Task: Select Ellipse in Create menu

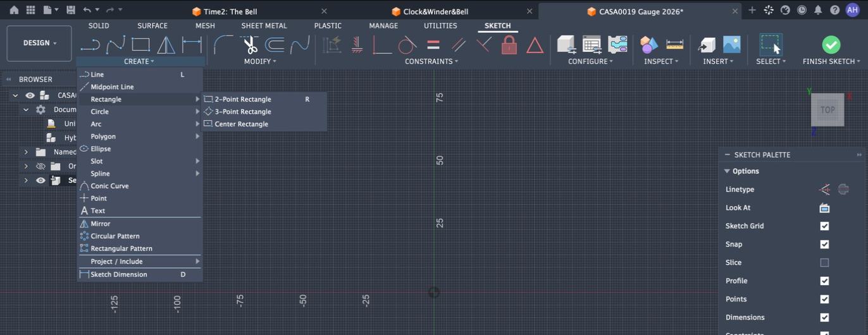Action: (x=140, y=149)
